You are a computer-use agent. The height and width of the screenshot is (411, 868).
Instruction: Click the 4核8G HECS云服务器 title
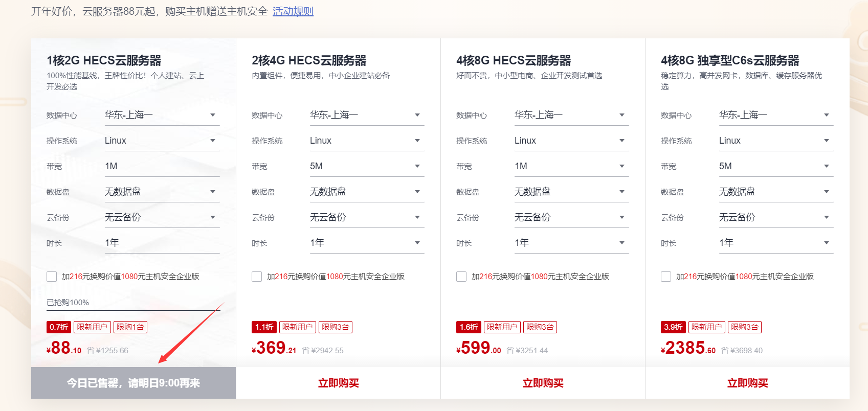pyautogui.click(x=514, y=61)
